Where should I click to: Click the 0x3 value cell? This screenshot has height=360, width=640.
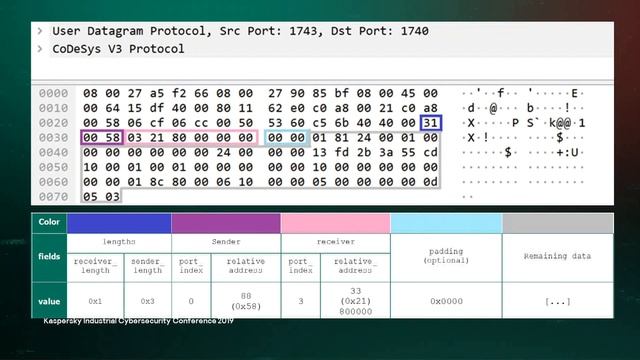coord(148,301)
